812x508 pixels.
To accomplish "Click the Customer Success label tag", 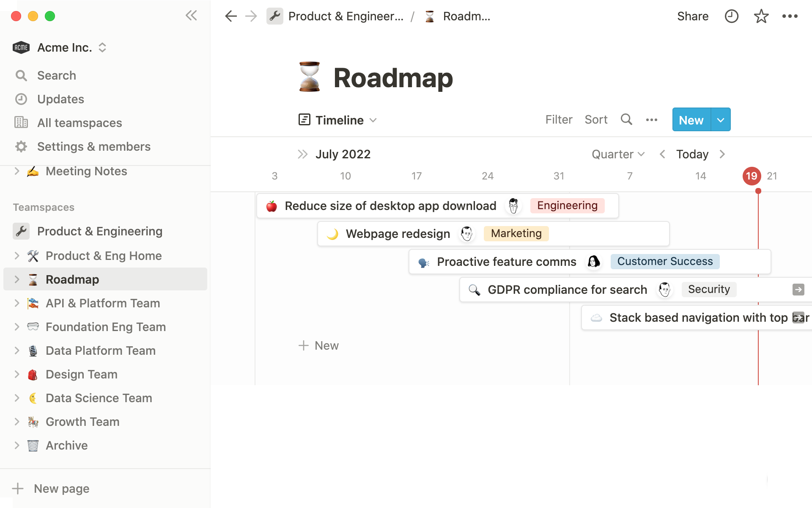I will coord(665,261).
